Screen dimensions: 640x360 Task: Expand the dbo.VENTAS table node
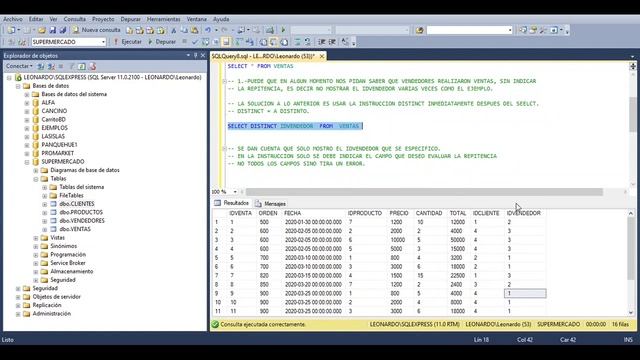(44, 229)
